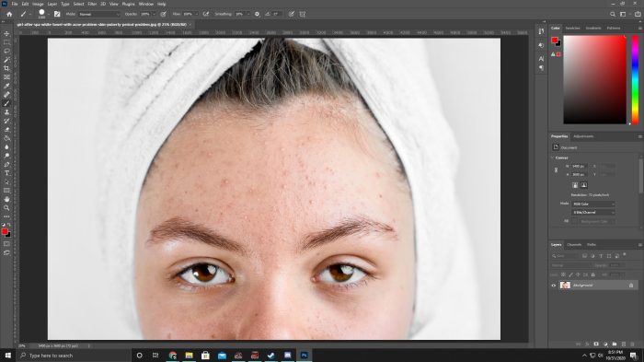
Task: Create a new layer button
Action: click(x=624, y=344)
